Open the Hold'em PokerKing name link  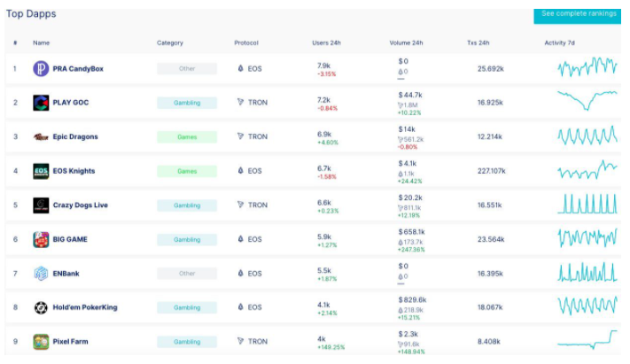(x=85, y=307)
